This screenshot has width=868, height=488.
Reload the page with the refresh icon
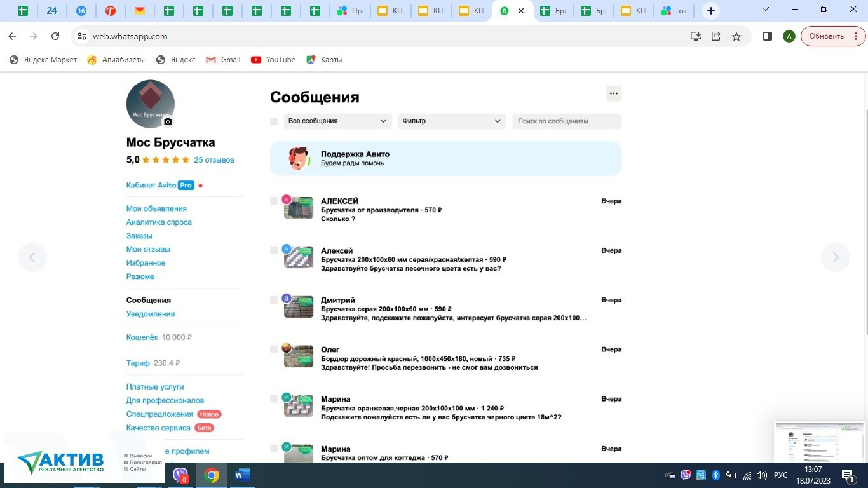coord(55,36)
